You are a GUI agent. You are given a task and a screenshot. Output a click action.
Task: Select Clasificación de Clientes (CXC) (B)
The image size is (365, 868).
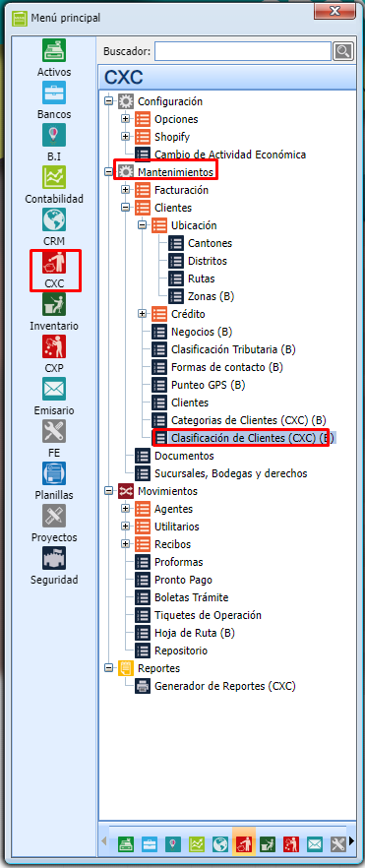pos(253,438)
